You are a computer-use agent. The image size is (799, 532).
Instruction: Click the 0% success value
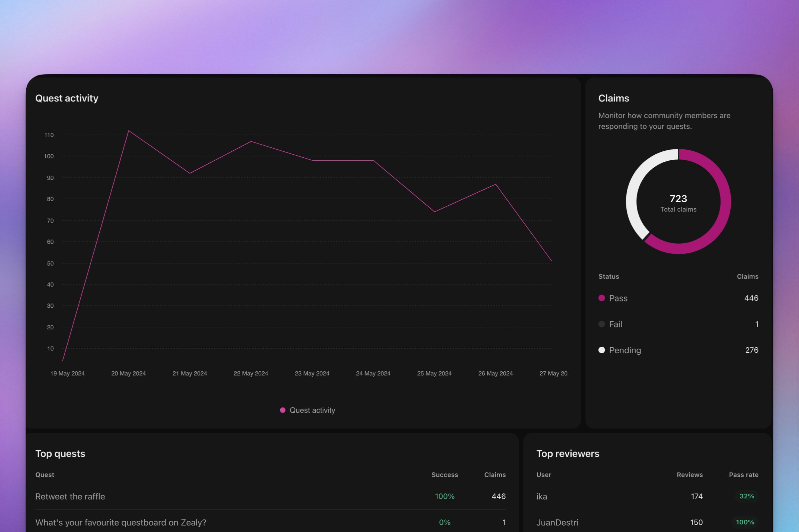click(445, 522)
